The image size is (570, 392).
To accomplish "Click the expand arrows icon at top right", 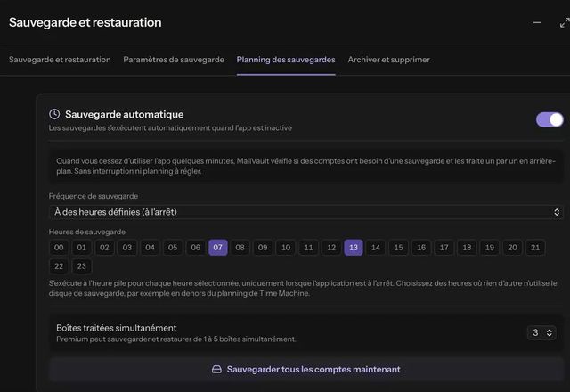I will pos(565,22).
